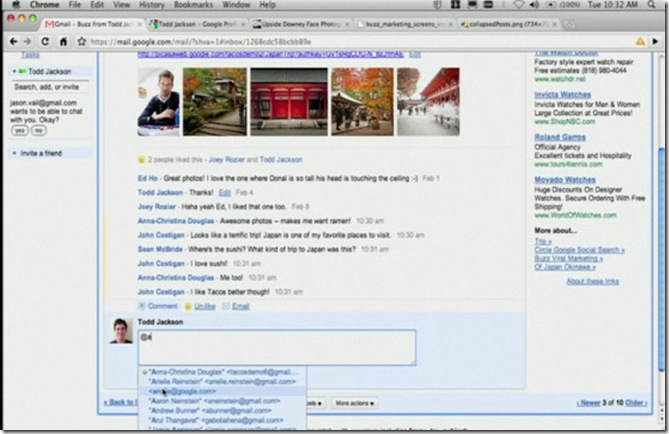
Task: Switch to Todd Jackson Google Profile tab
Action: pos(198,24)
